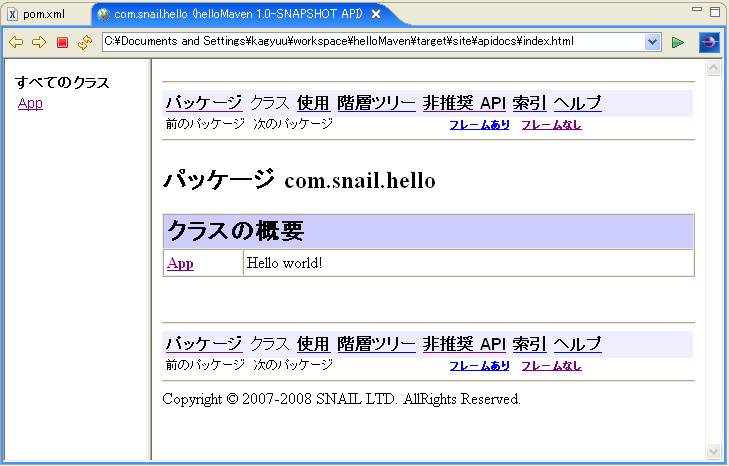Image resolution: width=729 pixels, height=466 pixels.
Task: Stop page loading with red square icon
Action: point(62,43)
